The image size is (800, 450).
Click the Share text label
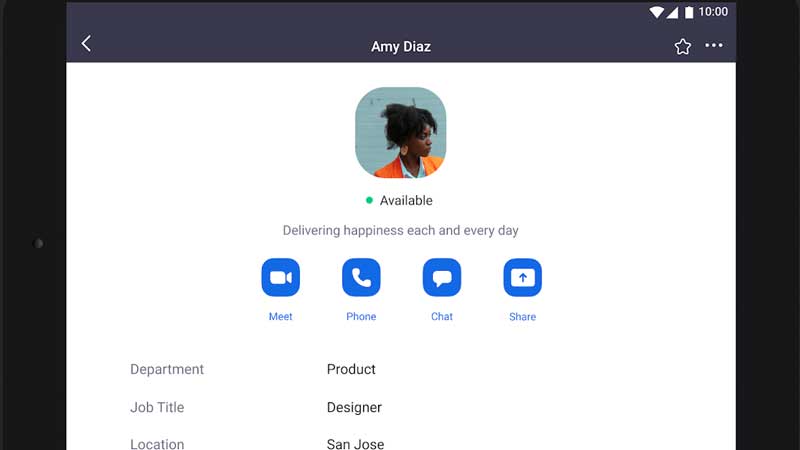pos(522,316)
